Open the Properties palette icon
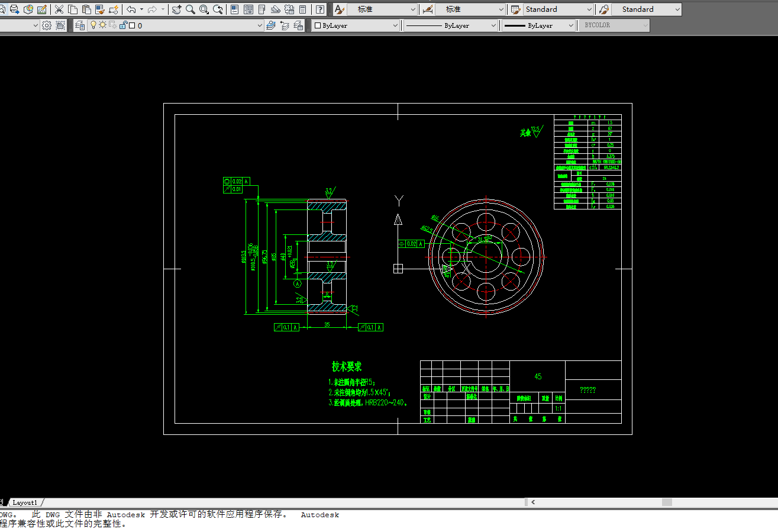This screenshot has height=532, width=778. point(235,9)
